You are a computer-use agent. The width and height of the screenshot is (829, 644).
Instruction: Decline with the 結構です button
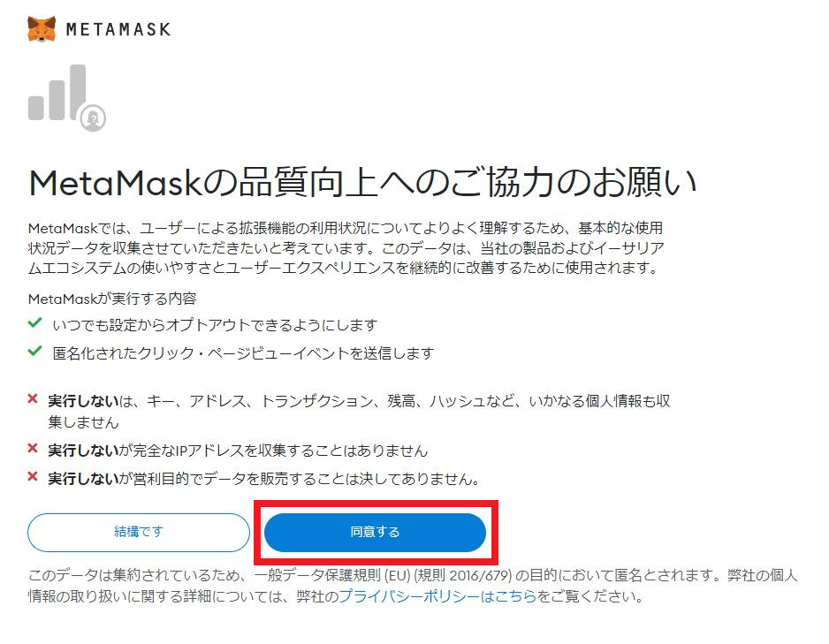point(139,532)
